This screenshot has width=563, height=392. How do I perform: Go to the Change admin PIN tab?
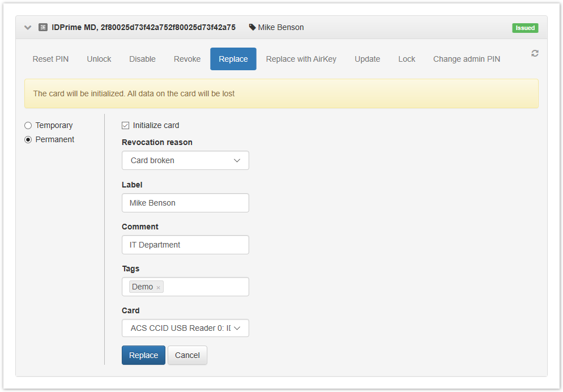[x=466, y=59]
